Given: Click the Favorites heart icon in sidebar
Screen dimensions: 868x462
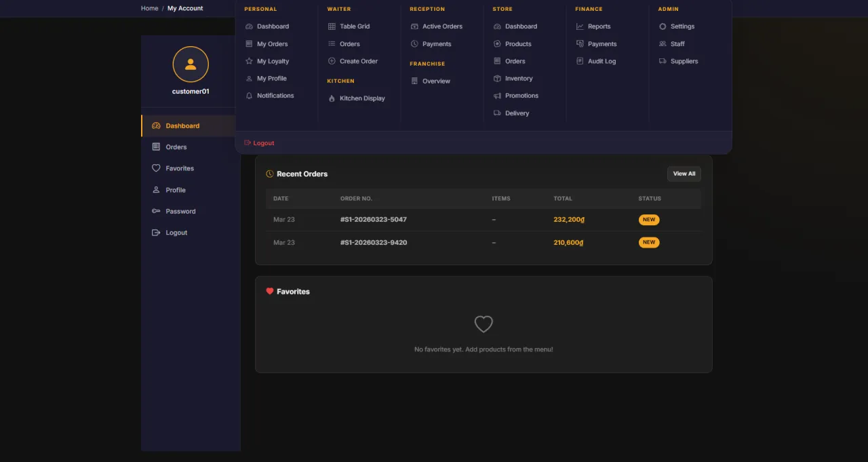Looking at the screenshot, I should [x=156, y=168].
